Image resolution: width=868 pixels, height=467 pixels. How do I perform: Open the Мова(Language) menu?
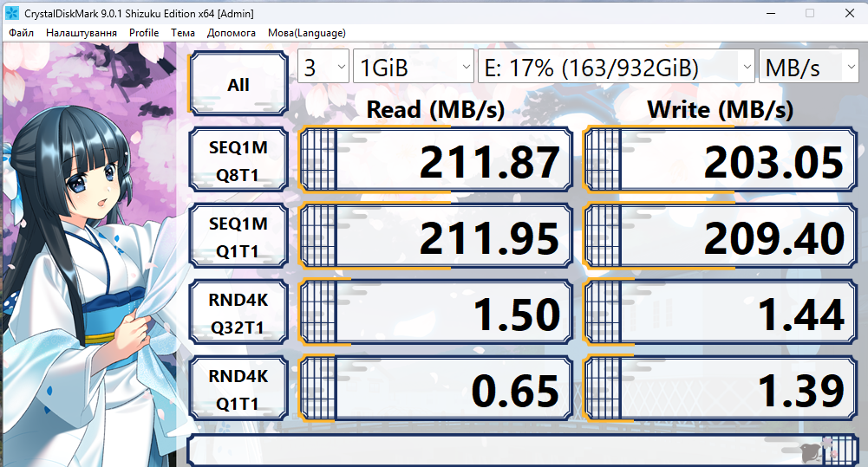coord(307,33)
